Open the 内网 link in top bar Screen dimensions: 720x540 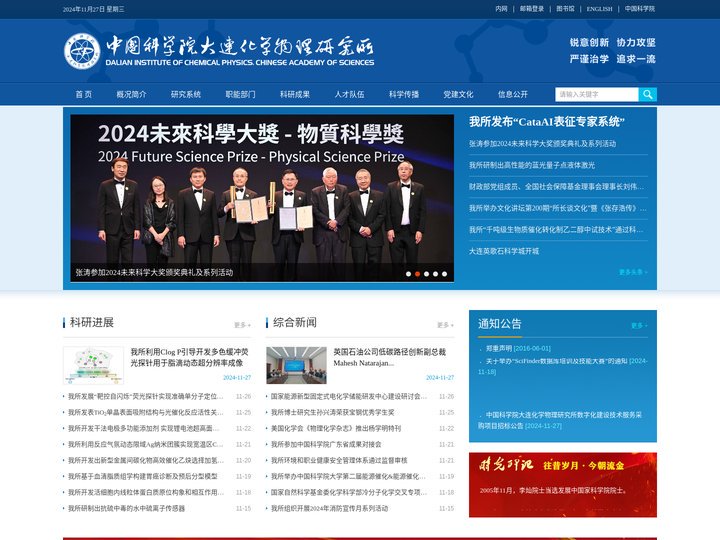pos(501,9)
